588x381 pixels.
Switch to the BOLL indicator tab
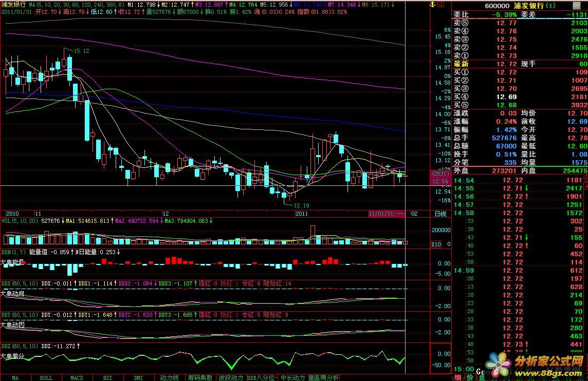[46, 377]
